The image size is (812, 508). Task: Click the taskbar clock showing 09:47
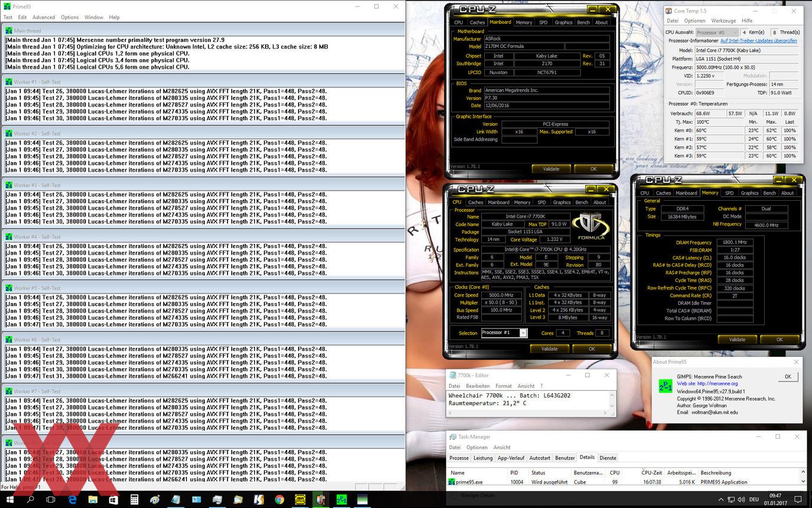(x=775, y=495)
